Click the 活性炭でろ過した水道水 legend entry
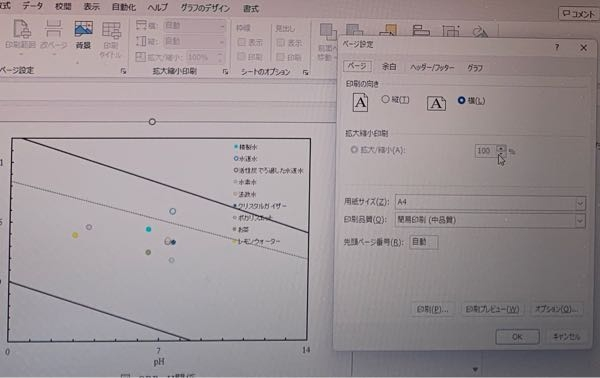The image size is (600, 378). click(x=268, y=171)
